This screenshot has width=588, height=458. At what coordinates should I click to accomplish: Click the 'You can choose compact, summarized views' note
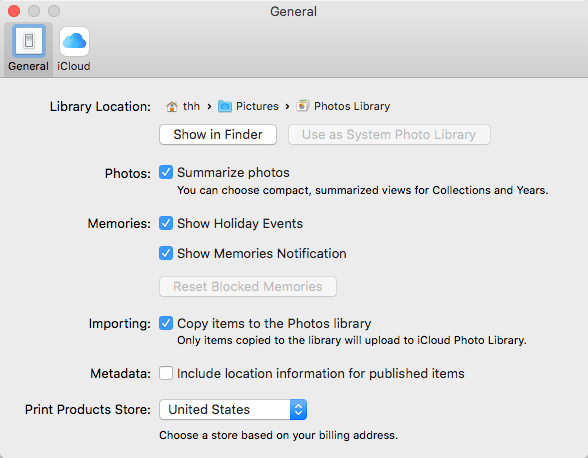coord(362,190)
